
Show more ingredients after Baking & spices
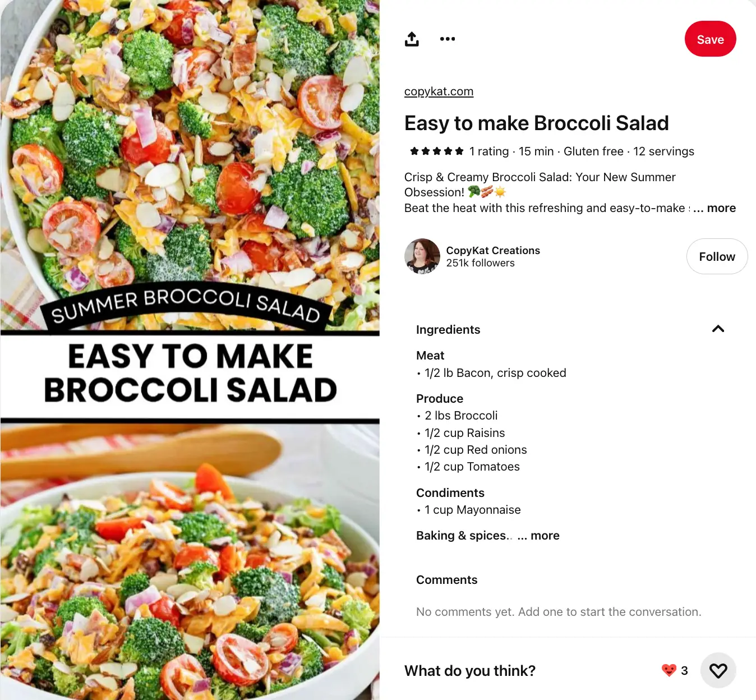(545, 536)
